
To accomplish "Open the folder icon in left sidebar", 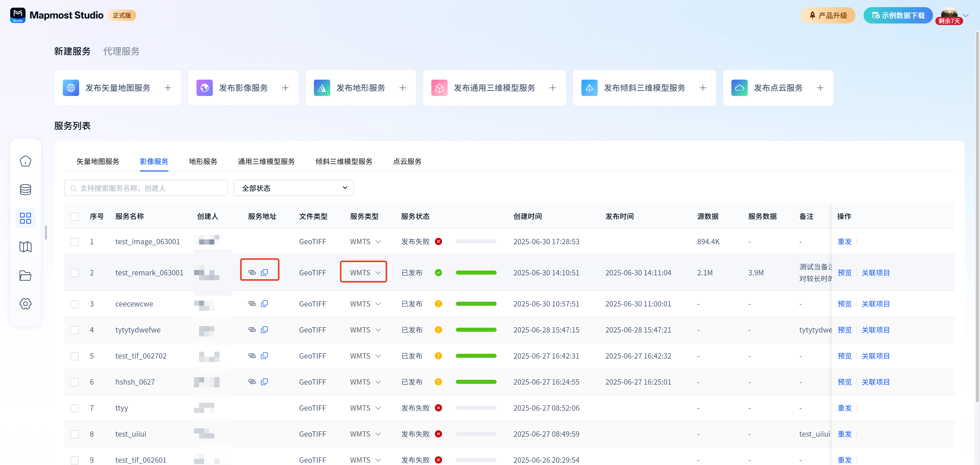I will [x=26, y=275].
